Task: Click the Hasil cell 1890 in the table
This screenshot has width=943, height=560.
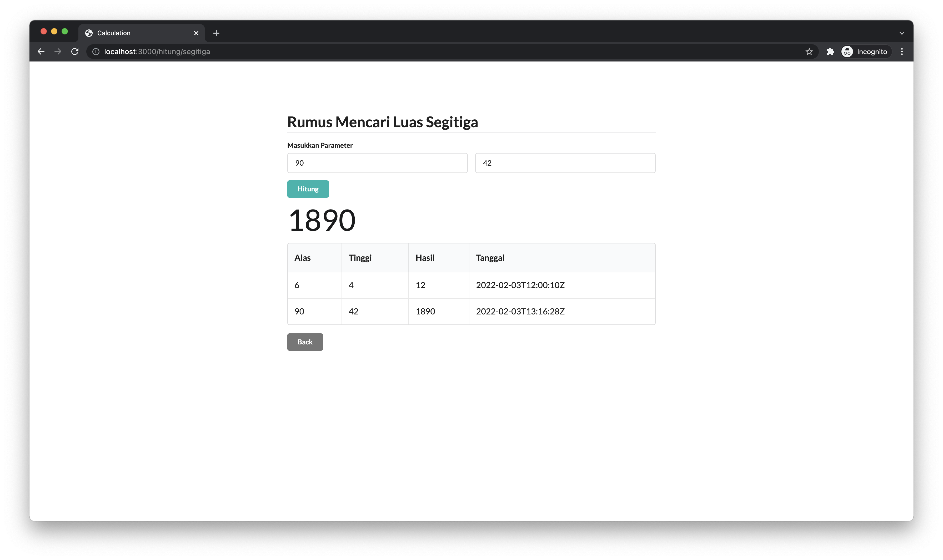Action: (x=438, y=312)
